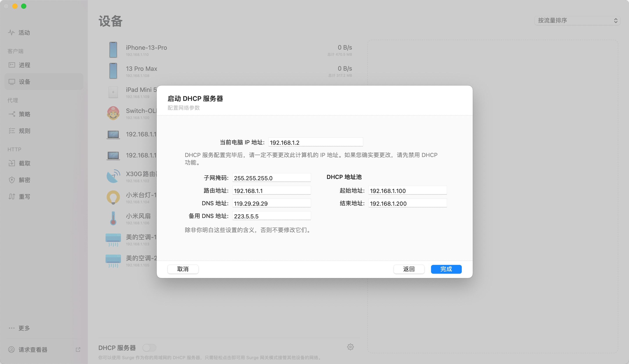
Task: Select the iPhone-13-Pro device icon
Action: coord(113,50)
